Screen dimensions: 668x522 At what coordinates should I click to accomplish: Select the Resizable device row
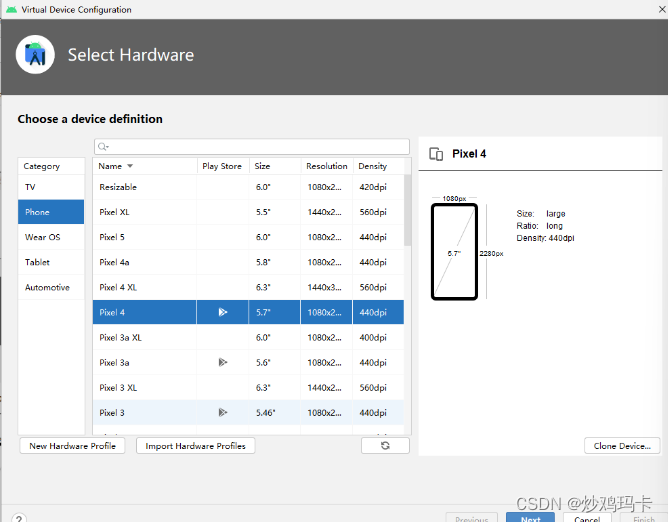(x=248, y=187)
